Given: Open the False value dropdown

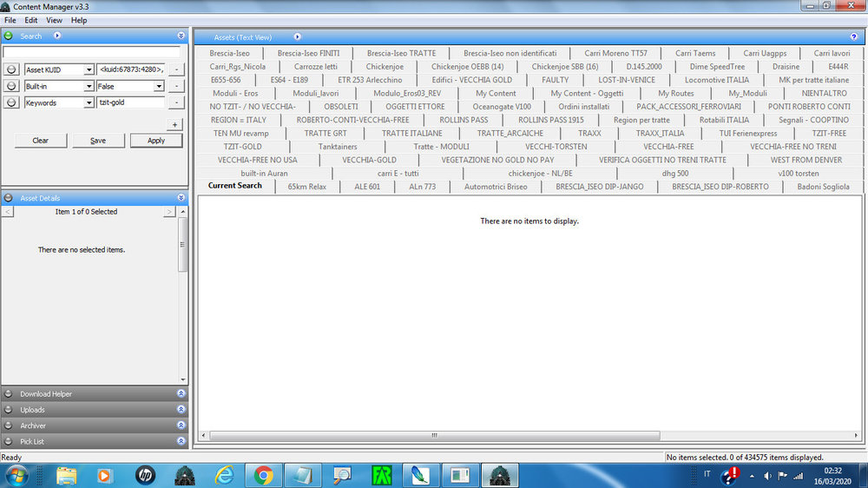Looking at the screenshot, I should point(159,87).
